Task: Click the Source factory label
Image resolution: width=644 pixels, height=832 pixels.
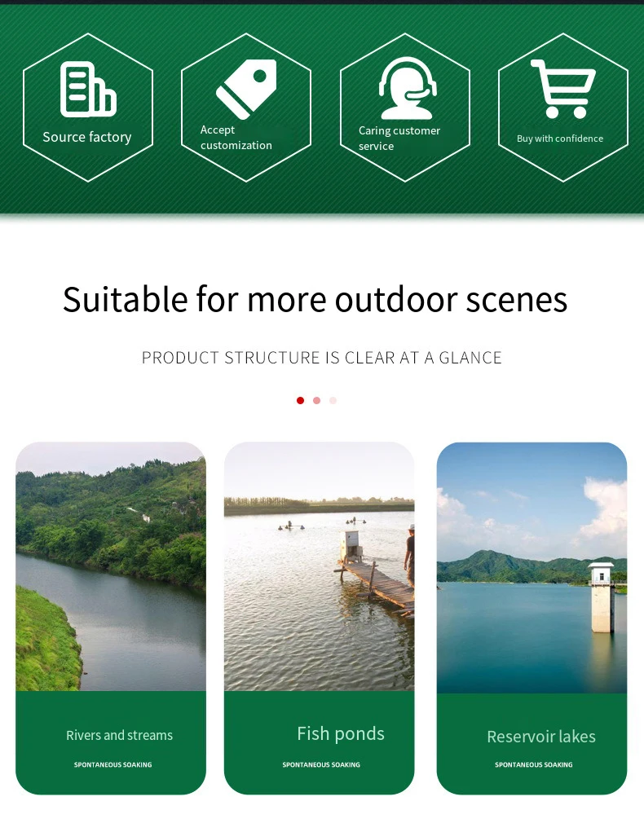Action: point(87,137)
